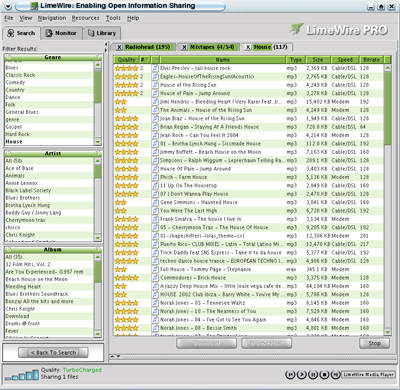Screen dimensions: 400x390
Task: Select Jimmy Buffett - Beach House on the Moon
Action: [249, 152]
